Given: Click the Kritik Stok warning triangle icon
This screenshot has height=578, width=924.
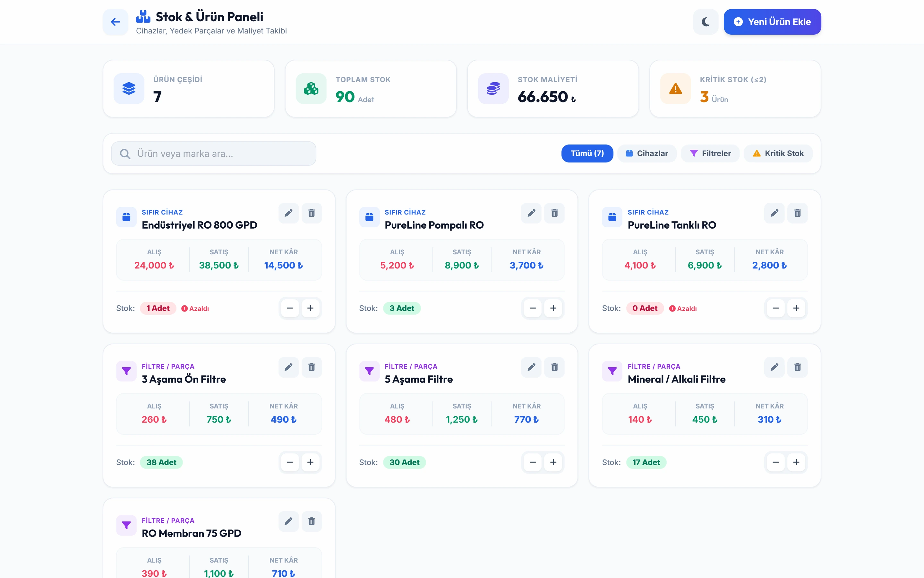Looking at the screenshot, I should click(675, 89).
